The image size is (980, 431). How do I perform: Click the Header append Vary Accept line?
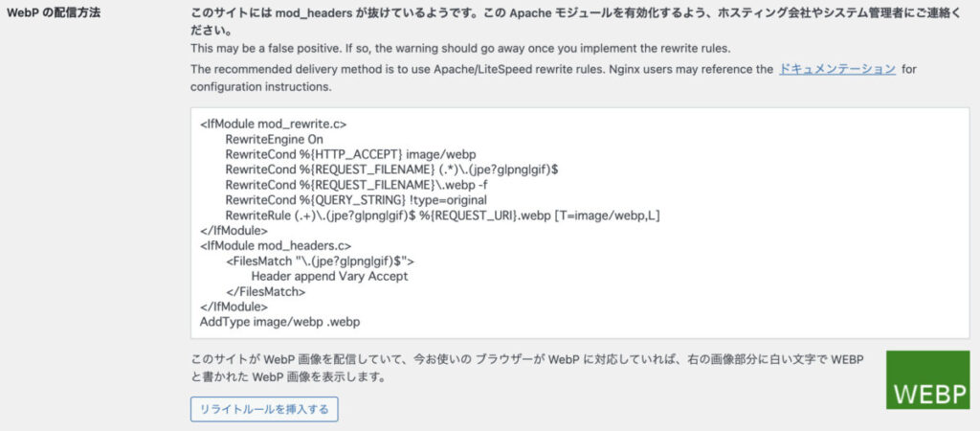click(329, 276)
